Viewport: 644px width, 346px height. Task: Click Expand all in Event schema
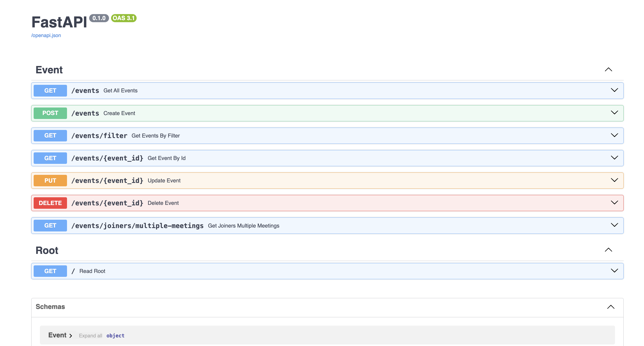click(x=90, y=336)
